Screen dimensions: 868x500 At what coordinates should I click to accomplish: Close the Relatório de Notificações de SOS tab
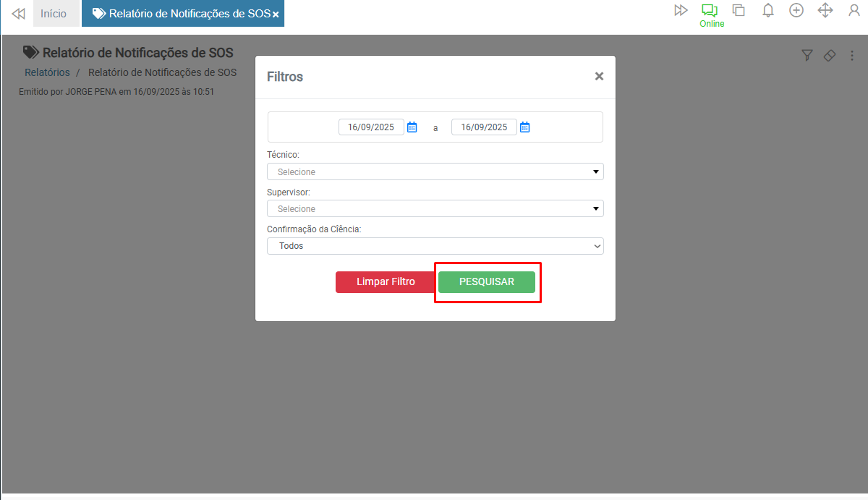pyautogui.click(x=276, y=14)
